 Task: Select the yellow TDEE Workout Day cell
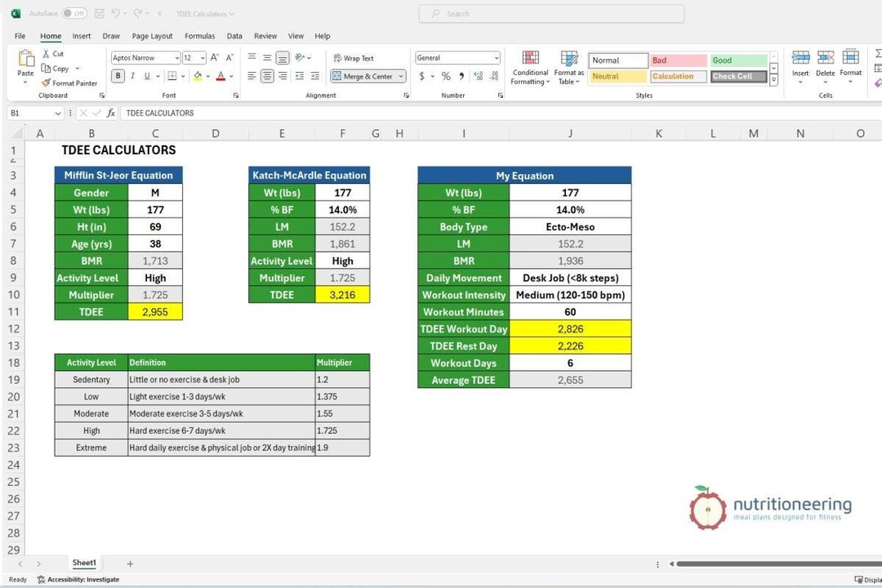570,328
